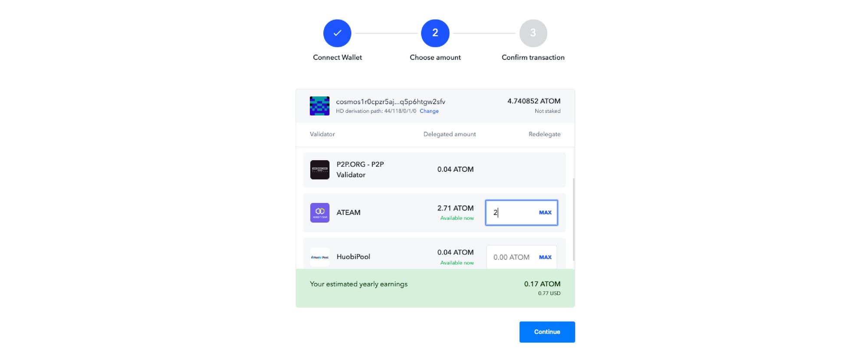Viewport: 868px width, 349px height.
Task: Click Your estimated yearly earnings label
Action: [358, 284]
